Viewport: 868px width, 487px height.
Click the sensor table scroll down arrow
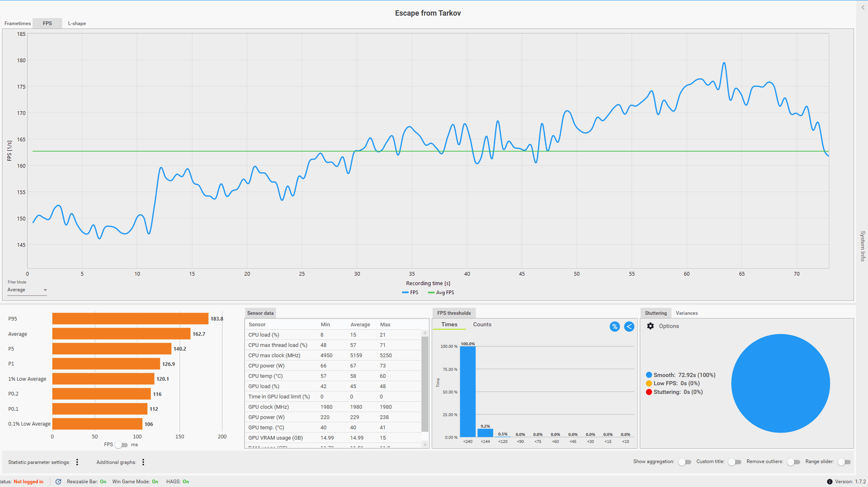coord(425,444)
